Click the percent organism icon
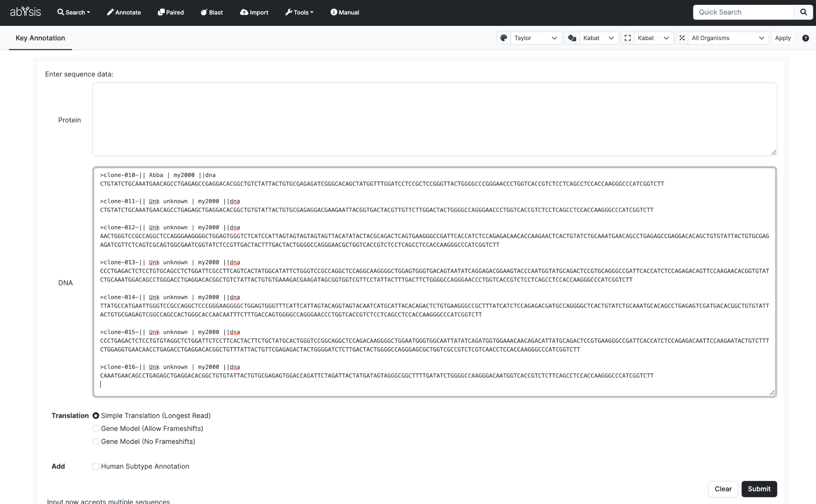Screen dimensions: 816x504 (682, 38)
